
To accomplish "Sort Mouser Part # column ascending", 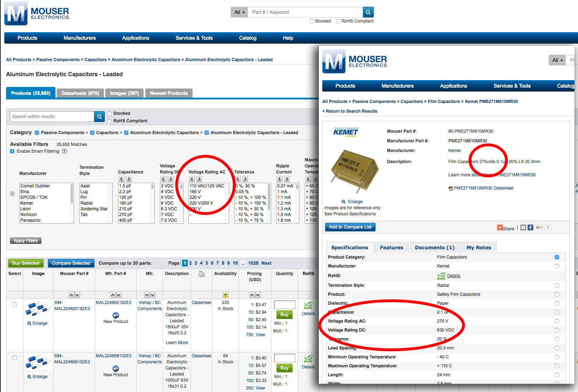I will (72, 295).
